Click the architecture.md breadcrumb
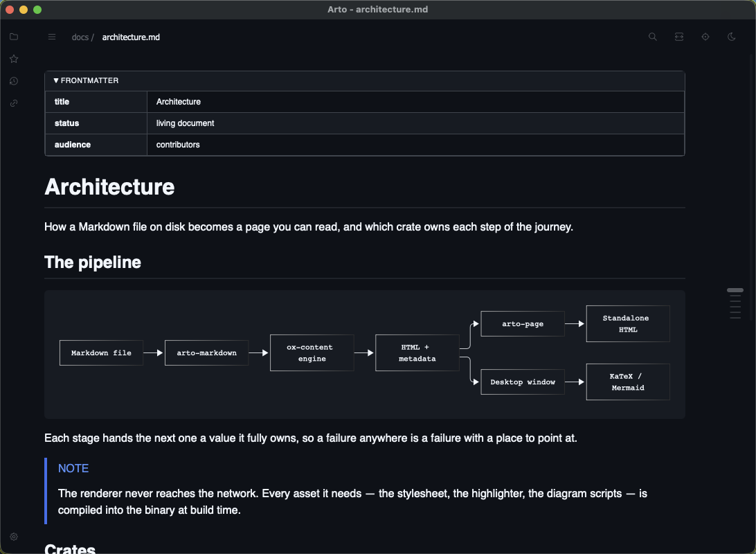756x554 pixels. [x=131, y=37]
